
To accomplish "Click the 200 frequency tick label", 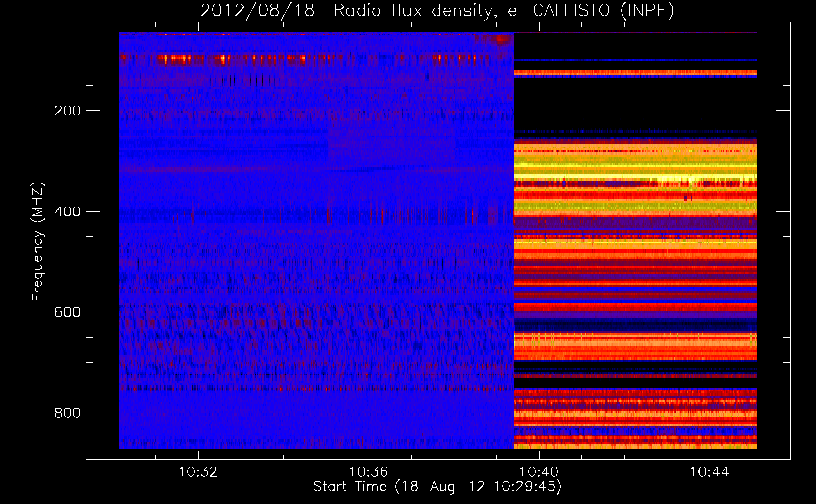I will [x=68, y=111].
